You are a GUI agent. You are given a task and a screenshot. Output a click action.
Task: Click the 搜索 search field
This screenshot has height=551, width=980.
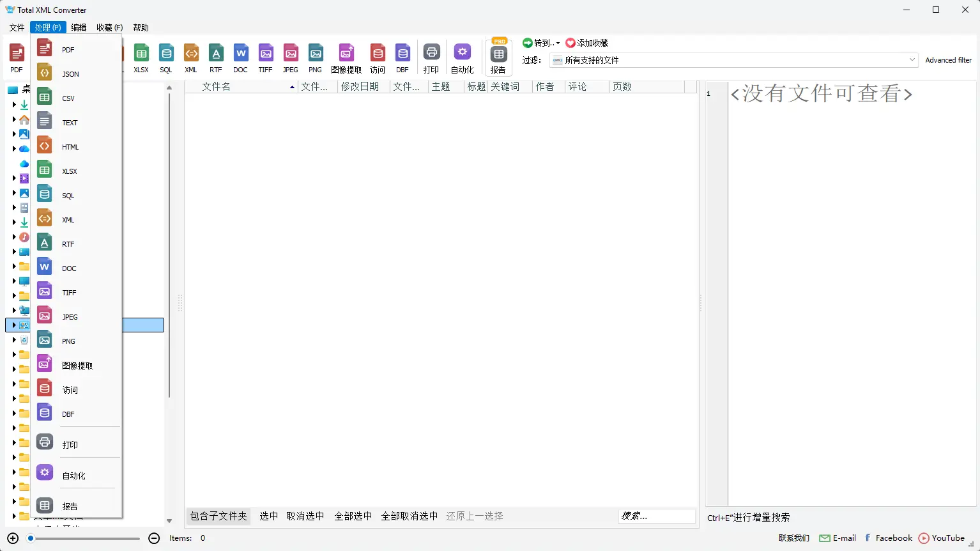coord(657,516)
